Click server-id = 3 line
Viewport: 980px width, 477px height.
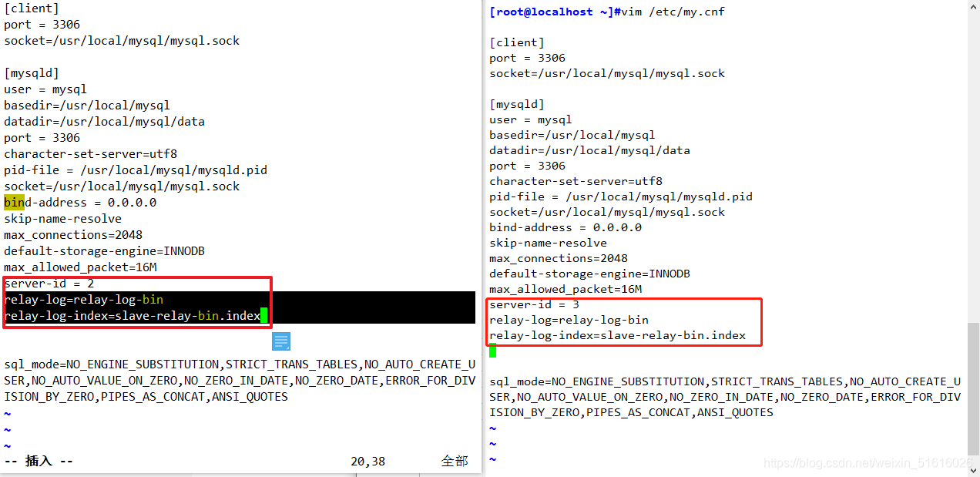pyautogui.click(x=534, y=304)
